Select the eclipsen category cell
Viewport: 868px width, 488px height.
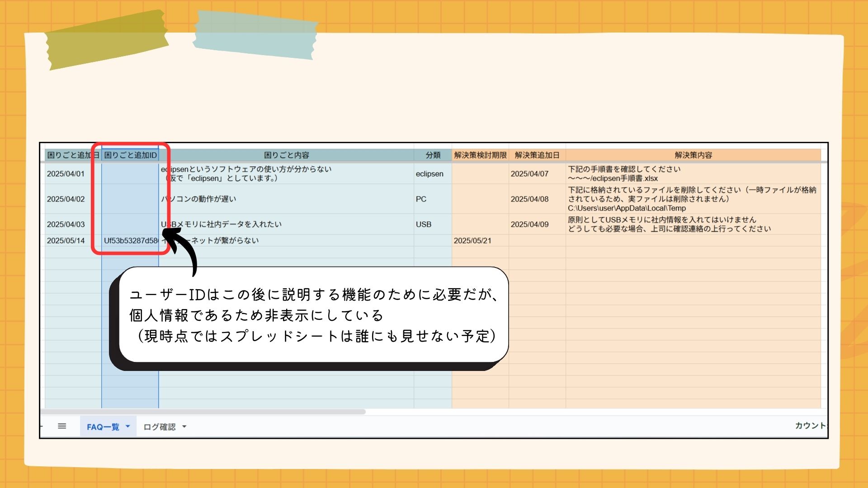pyautogui.click(x=432, y=174)
